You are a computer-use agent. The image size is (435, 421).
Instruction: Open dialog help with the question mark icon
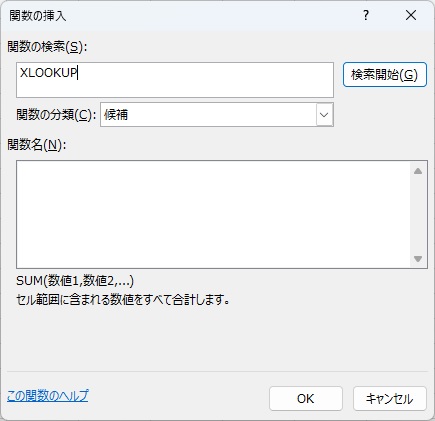coord(366,15)
